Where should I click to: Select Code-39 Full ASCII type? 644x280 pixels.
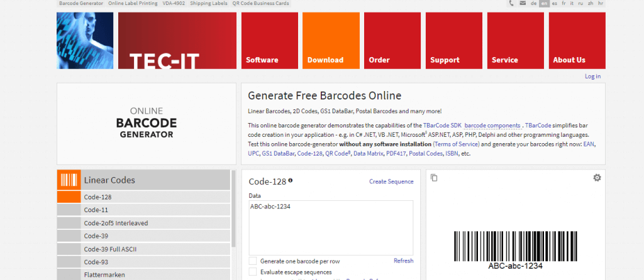pyautogui.click(x=144, y=249)
